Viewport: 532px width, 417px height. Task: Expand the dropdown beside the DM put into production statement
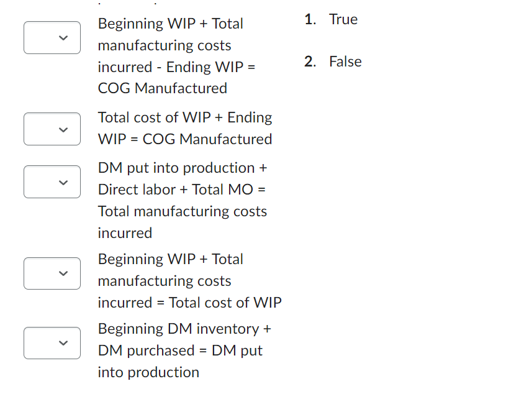(52, 342)
